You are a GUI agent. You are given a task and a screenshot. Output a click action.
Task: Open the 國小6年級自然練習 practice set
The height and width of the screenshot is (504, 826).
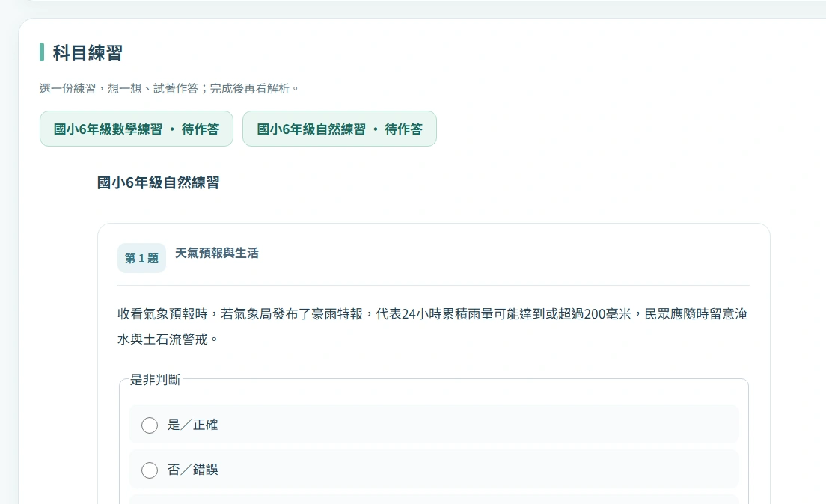point(339,129)
